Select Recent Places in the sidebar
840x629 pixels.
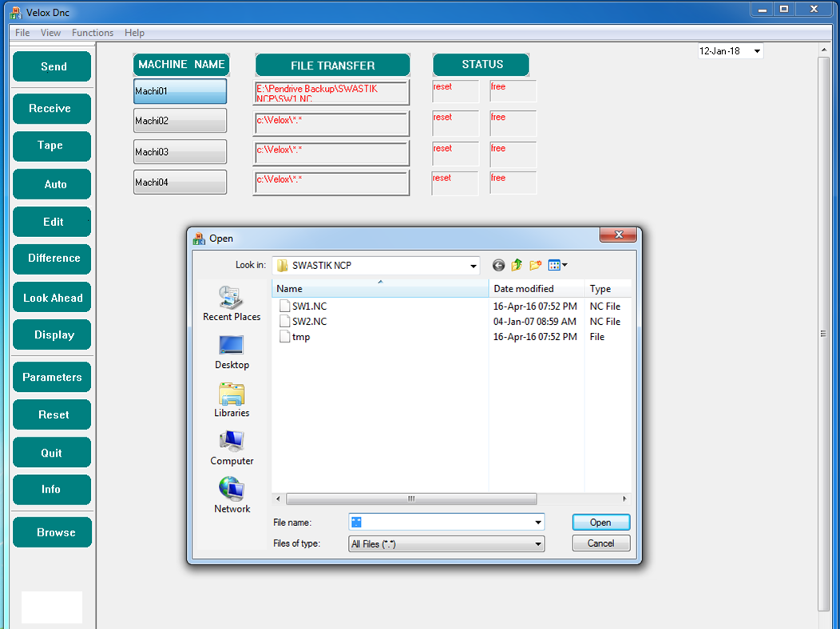232,304
